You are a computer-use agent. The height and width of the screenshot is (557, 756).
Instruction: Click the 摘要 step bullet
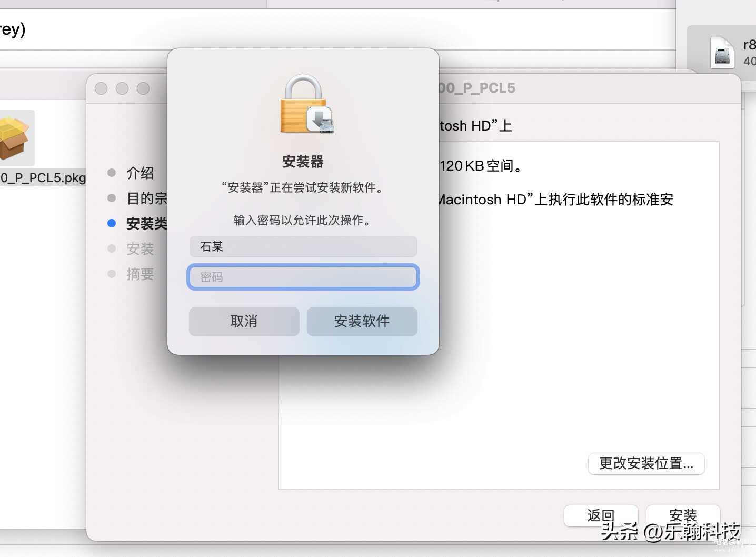tap(112, 274)
